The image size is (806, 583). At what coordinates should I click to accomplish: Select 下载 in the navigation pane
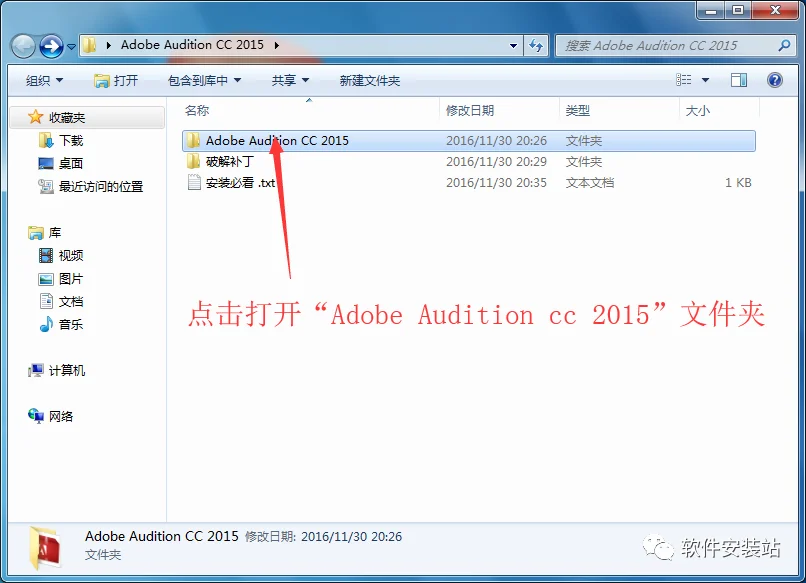tap(70, 140)
